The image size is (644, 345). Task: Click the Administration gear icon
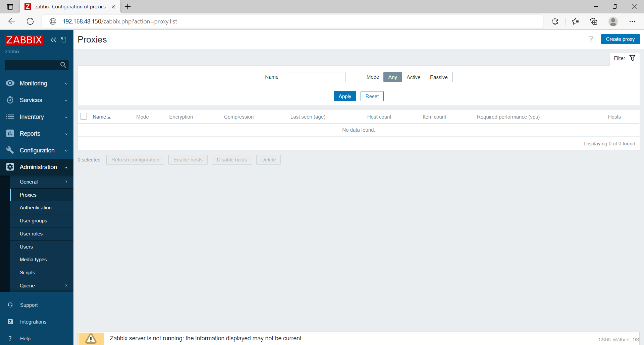point(10,167)
